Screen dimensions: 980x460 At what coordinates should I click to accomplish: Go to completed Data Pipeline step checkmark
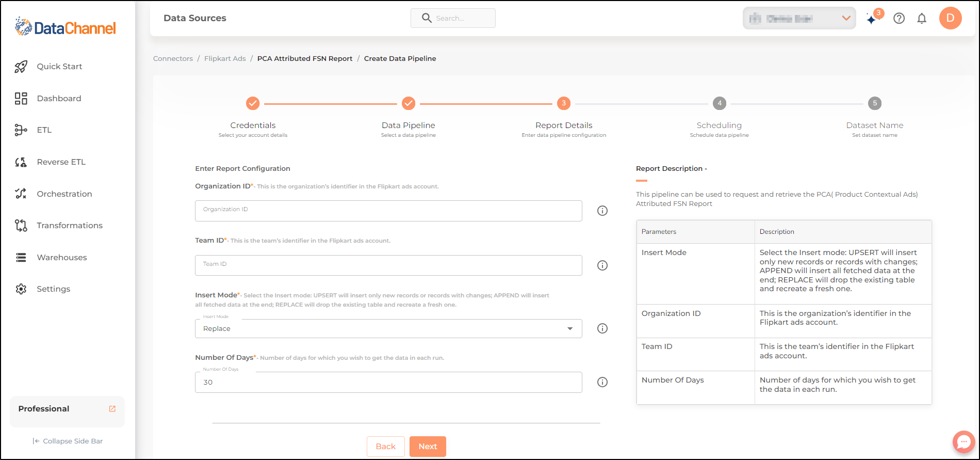click(409, 104)
